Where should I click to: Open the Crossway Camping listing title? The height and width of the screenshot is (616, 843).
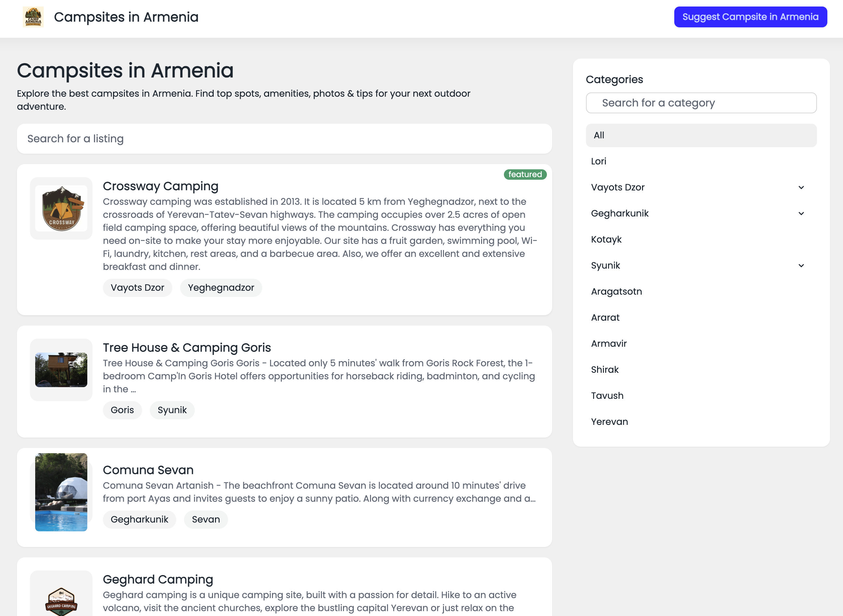160,186
